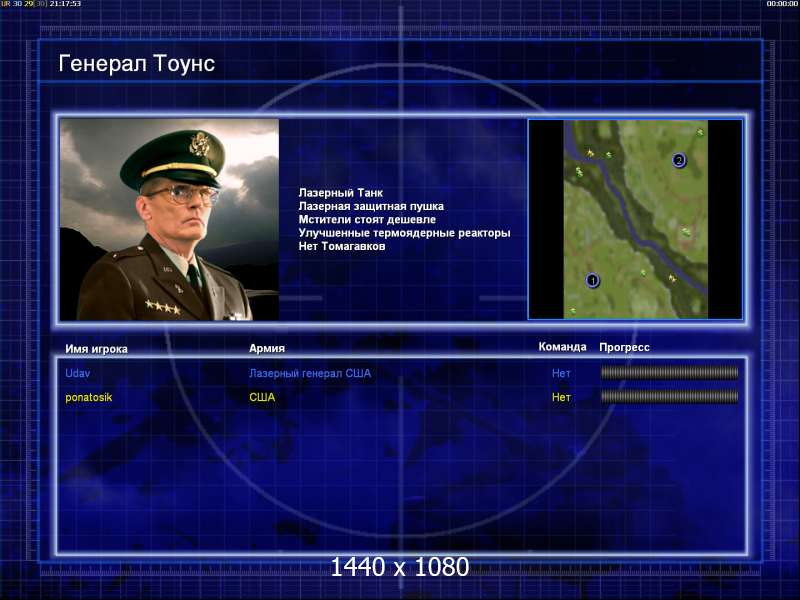Click start position marker 1 on minimap

click(x=592, y=280)
